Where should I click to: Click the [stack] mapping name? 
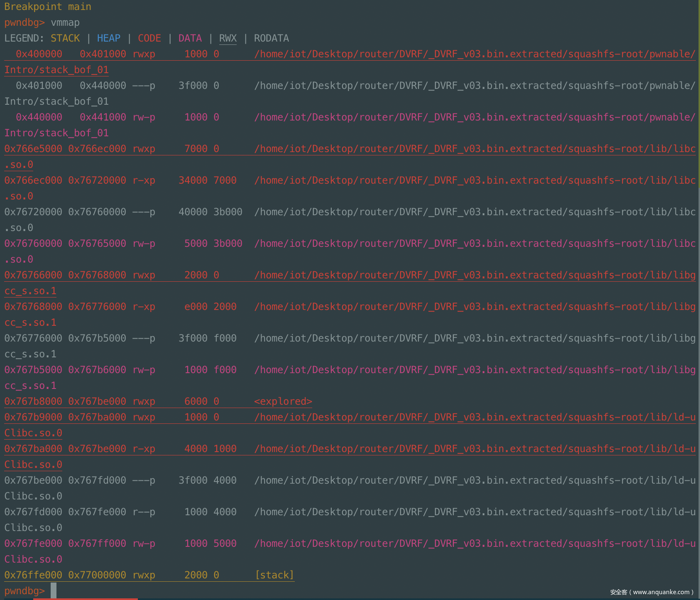click(274, 575)
